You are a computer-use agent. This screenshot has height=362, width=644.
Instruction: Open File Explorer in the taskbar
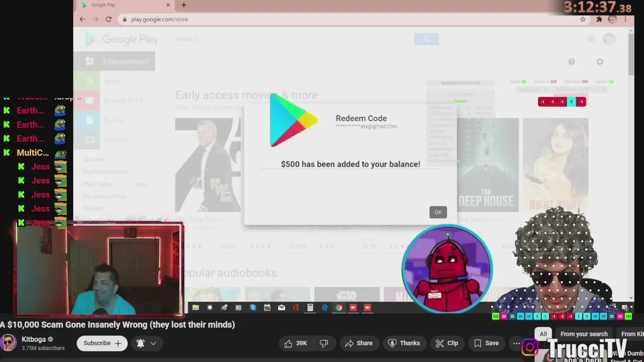[196, 308]
